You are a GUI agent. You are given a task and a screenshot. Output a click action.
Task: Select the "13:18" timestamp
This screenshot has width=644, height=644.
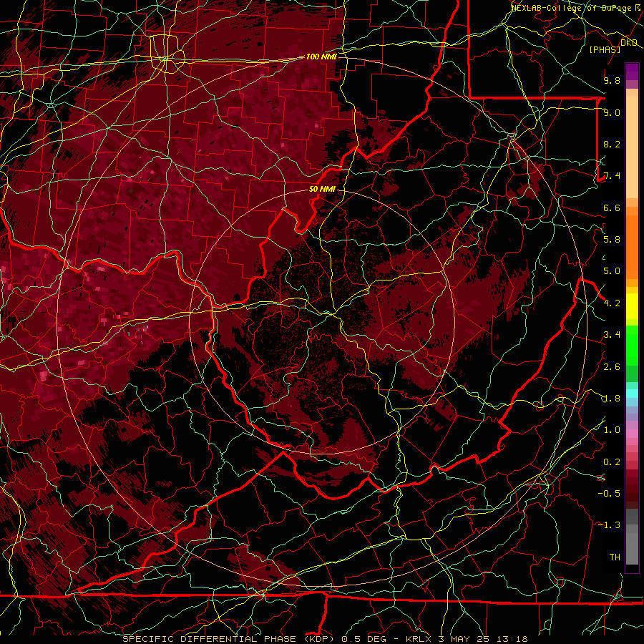[512, 639]
